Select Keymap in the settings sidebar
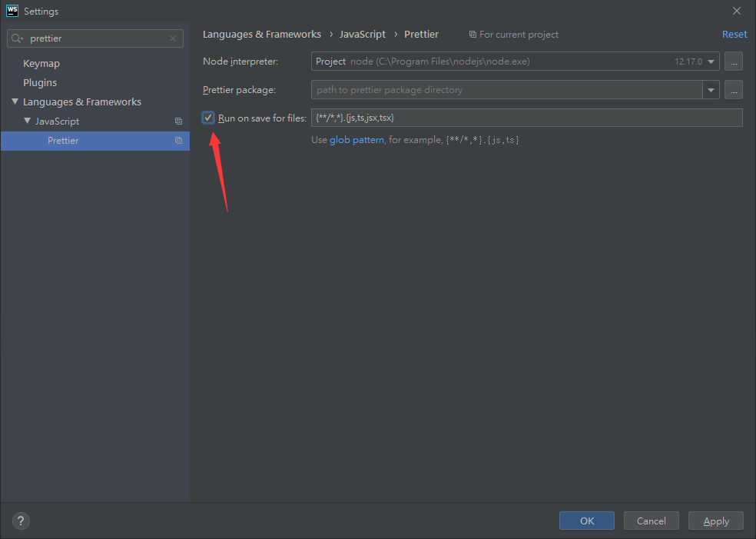 click(x=41, y=63)
